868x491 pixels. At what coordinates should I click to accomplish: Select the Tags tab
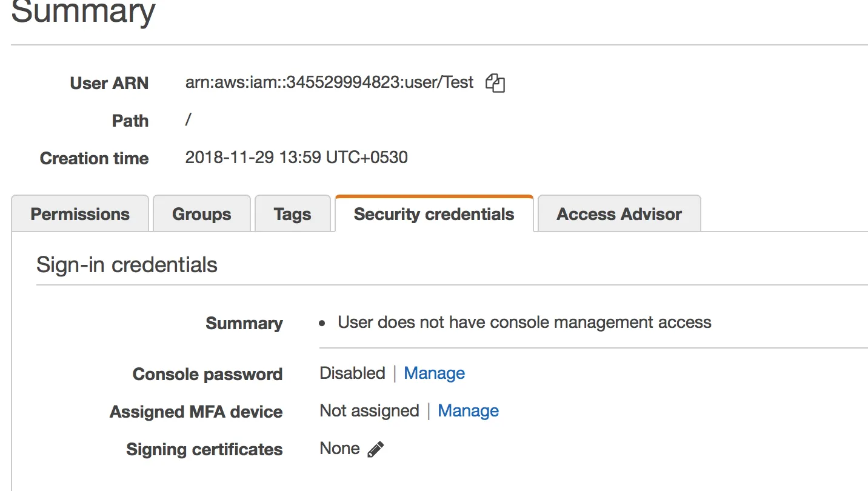coord(292,214)
